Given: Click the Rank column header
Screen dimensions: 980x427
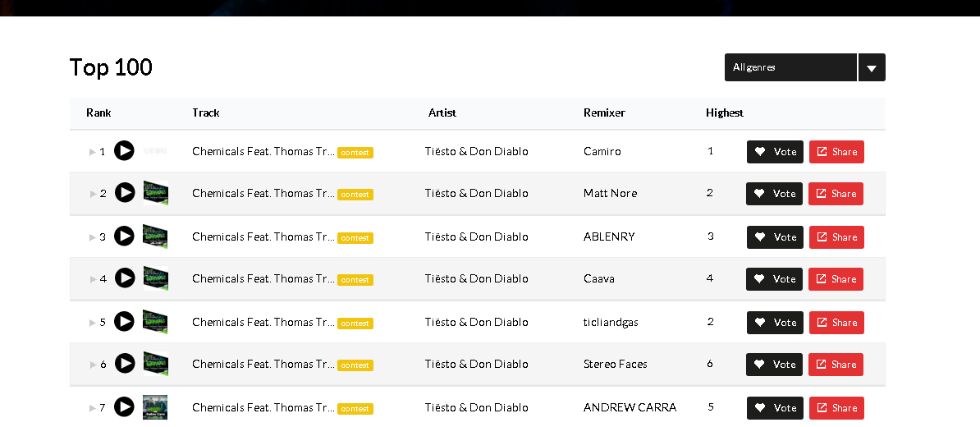Looking at the screenshot, I should pyautogui.click(x=98, y=112).
